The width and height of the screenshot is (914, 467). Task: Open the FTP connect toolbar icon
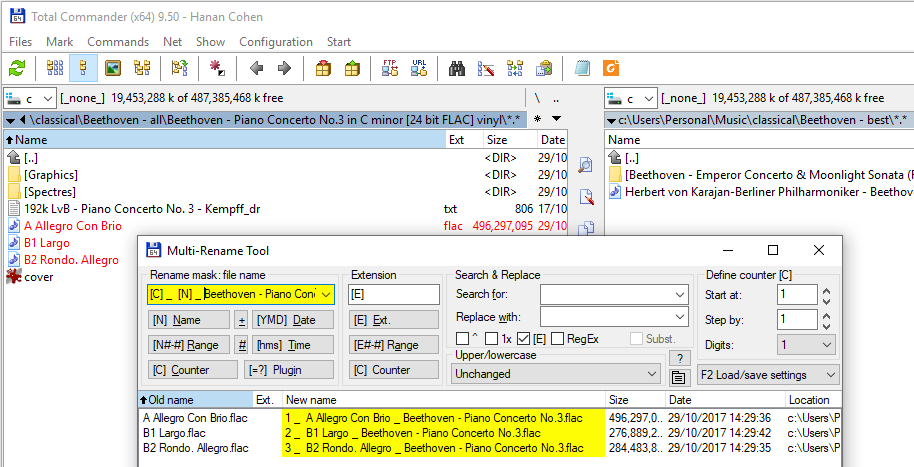tap(389, 68)
